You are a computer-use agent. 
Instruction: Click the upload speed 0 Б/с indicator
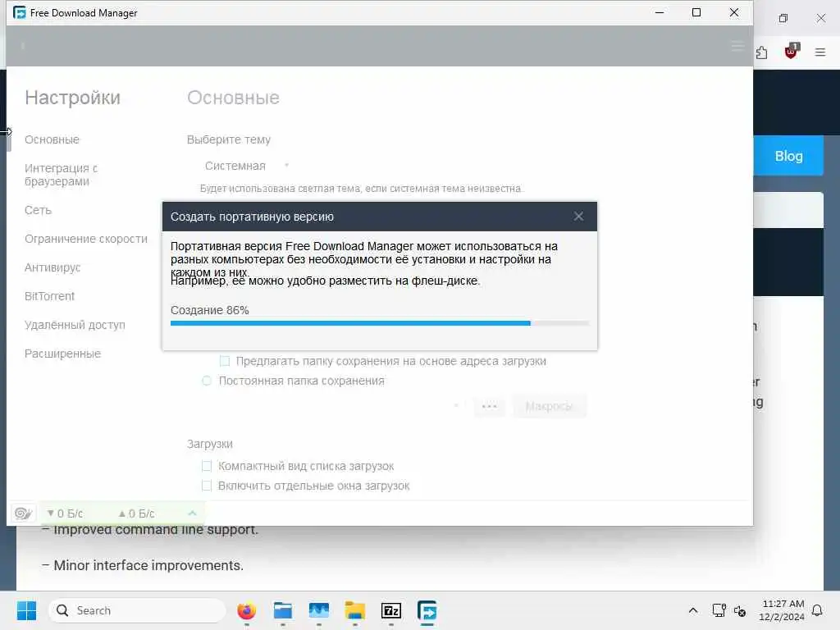pos(136,514)
